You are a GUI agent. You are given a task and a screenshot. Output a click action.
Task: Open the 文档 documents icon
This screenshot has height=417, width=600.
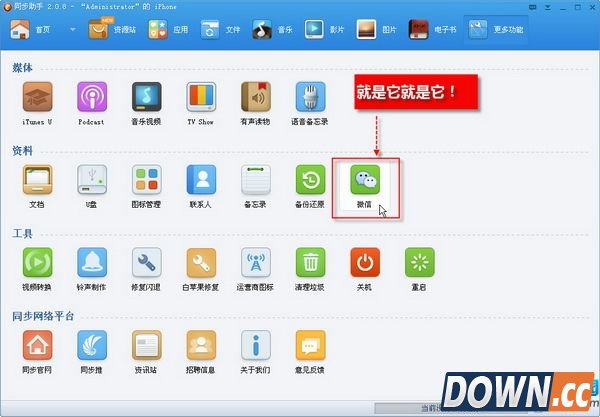coord(37,180)
